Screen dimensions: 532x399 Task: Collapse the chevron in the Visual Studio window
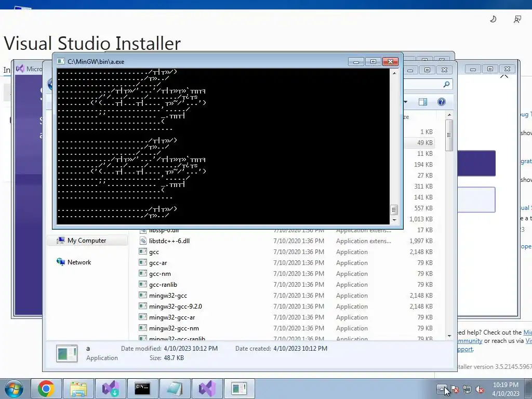pos(504,77)
